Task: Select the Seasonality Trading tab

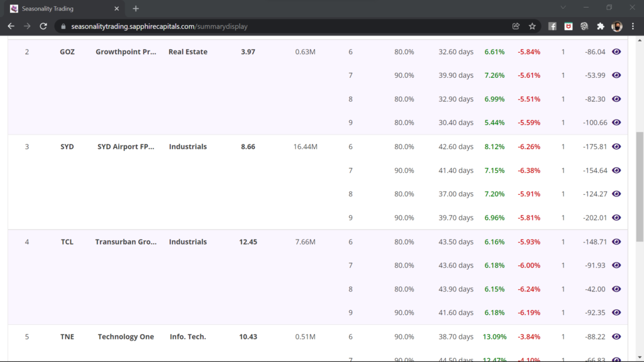Action: click(60, 9)
